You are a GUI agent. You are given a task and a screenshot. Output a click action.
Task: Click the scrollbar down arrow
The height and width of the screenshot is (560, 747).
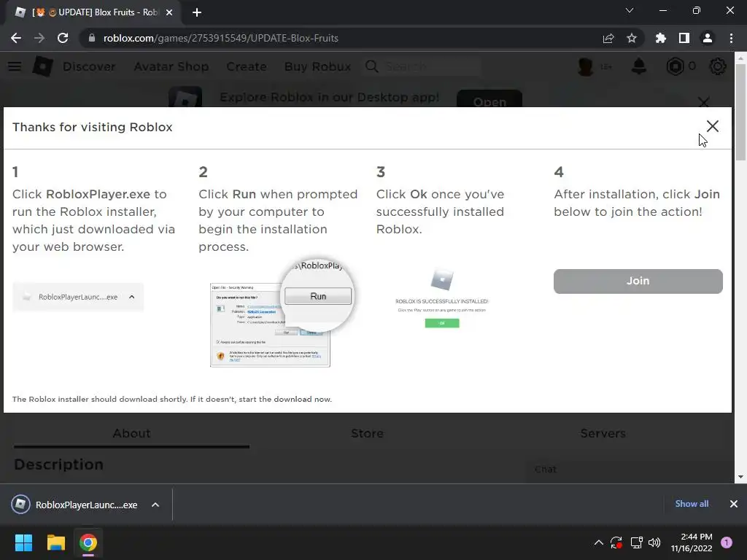[740, 477]
